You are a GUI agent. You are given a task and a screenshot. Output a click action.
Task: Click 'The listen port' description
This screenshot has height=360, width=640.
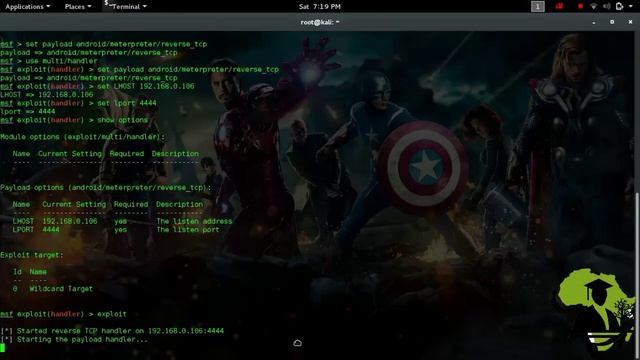click(188, 230)
